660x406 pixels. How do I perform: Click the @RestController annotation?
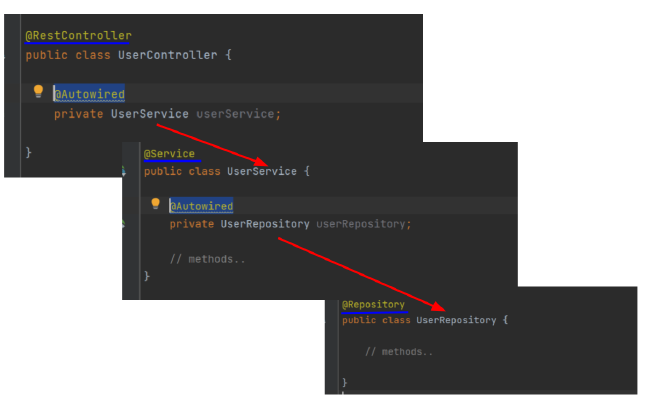pos(78,36)
